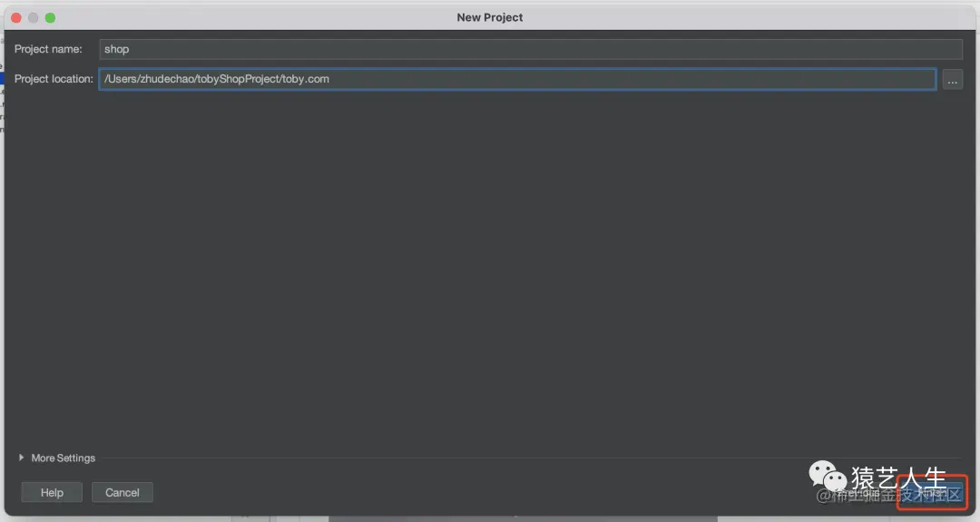This screenshot has width=980, height=522.
Task: Open Help for the New Project dialog
Action: tap(52, 493)
